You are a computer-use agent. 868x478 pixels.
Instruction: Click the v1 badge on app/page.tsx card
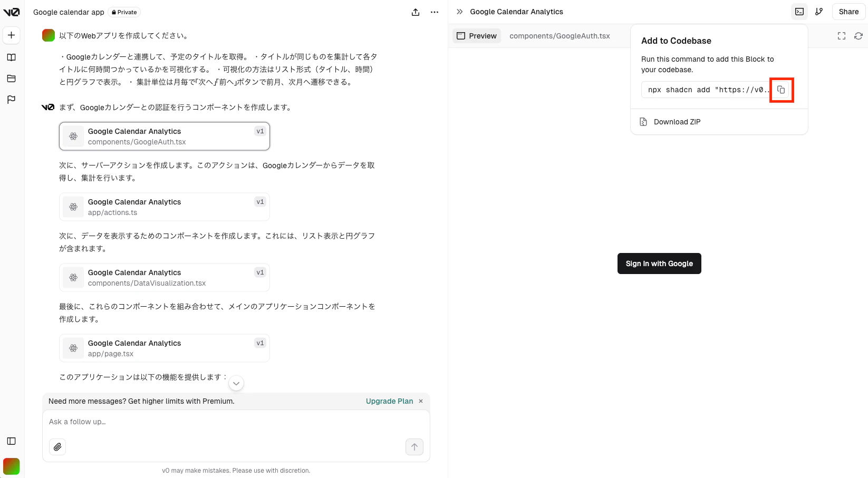click(x=260, y=343)
